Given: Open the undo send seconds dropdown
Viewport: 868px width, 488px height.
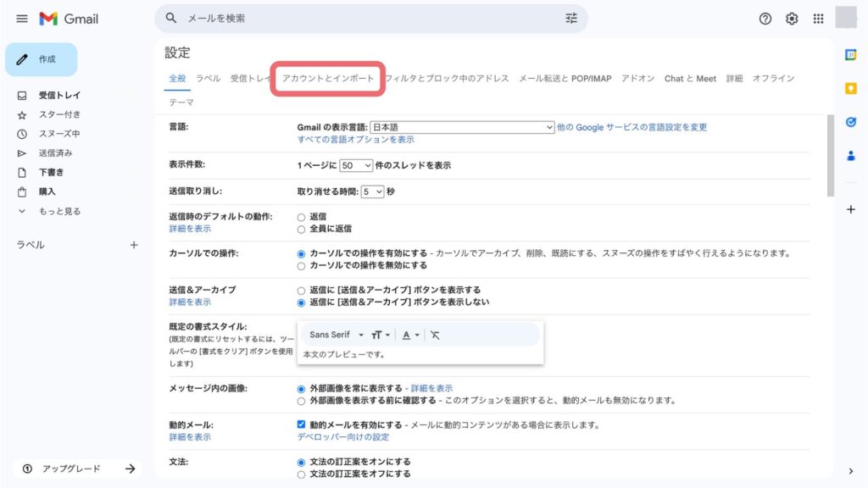Looking at the screenshot, I should click(372, 191).
